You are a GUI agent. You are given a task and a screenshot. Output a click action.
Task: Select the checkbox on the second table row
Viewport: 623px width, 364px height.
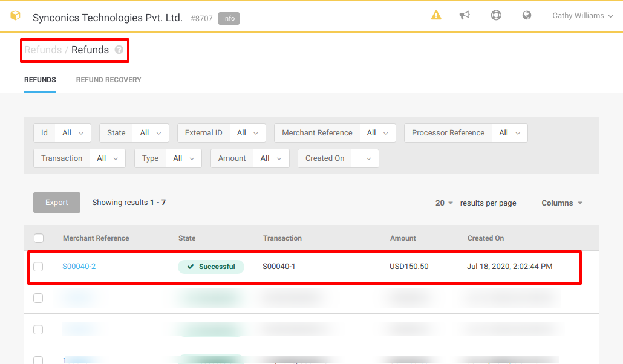click(x=39, y=298)
